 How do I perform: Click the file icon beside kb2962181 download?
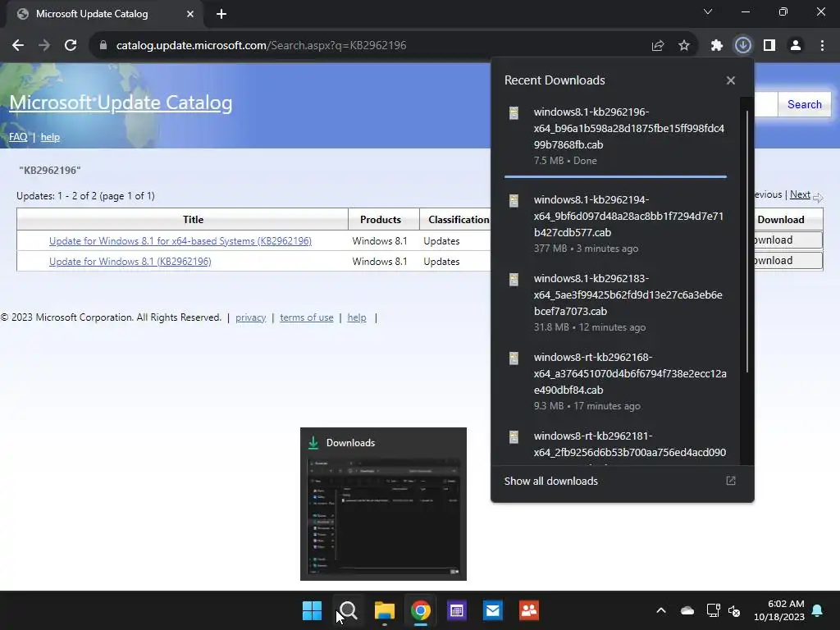click(514, 436)
